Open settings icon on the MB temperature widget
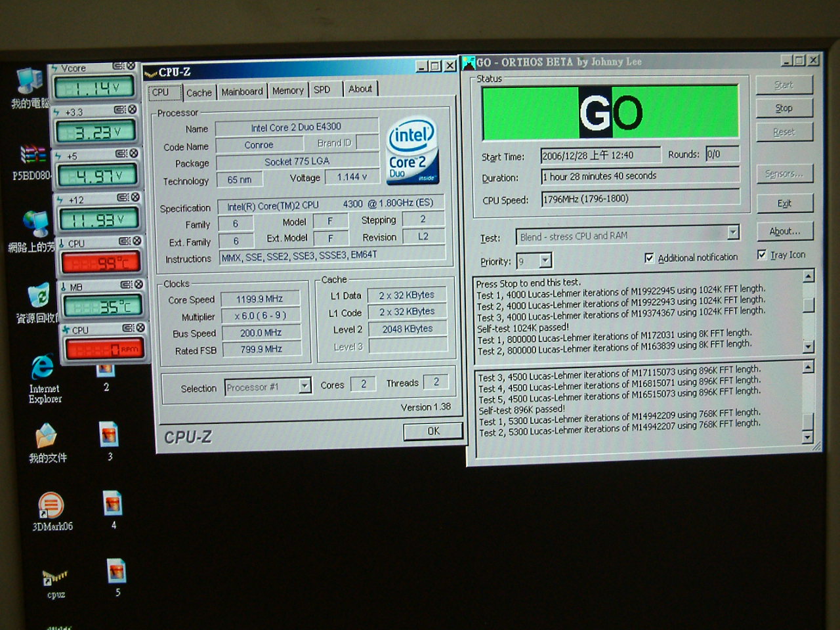This screenshot has width=840, height=630. click(126, 285)
